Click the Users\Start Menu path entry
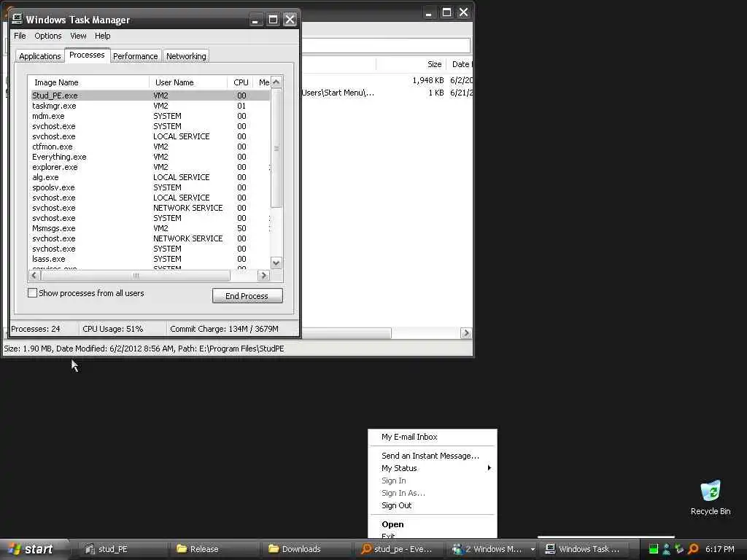Screen dimensions: 747x560 338,93
